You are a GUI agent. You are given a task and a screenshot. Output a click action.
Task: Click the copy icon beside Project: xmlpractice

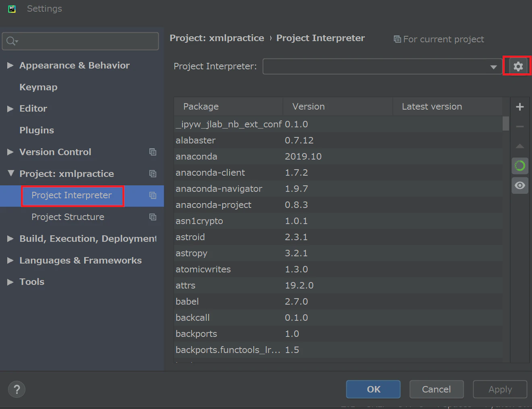[153, 174]
